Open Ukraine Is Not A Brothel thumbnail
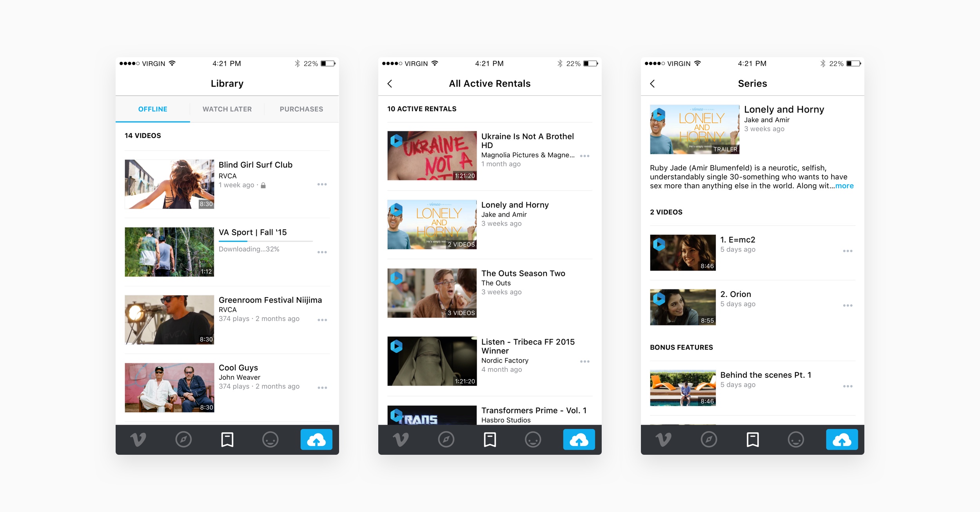The image size is (980, 512). 432,156
